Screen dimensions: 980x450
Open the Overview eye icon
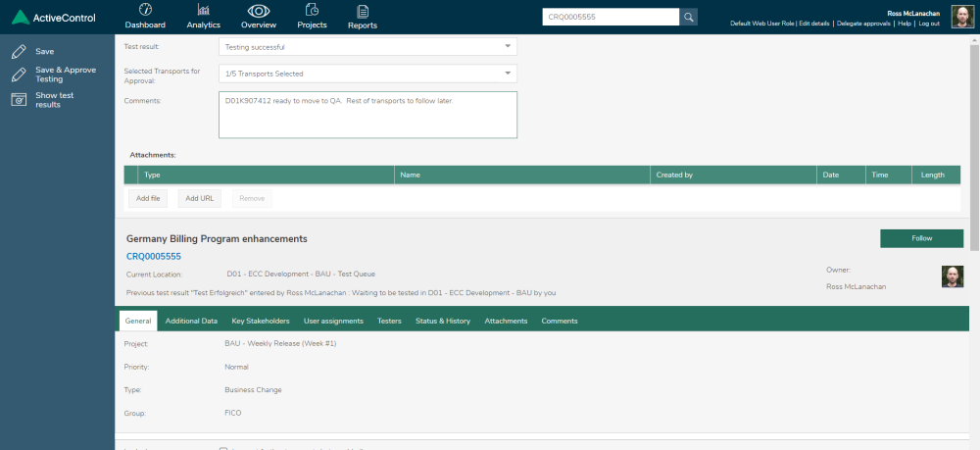259,11
